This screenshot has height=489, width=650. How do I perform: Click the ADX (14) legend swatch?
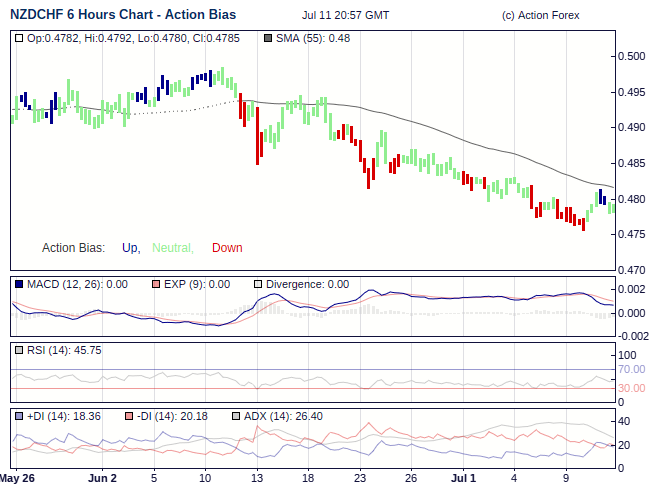236,416
